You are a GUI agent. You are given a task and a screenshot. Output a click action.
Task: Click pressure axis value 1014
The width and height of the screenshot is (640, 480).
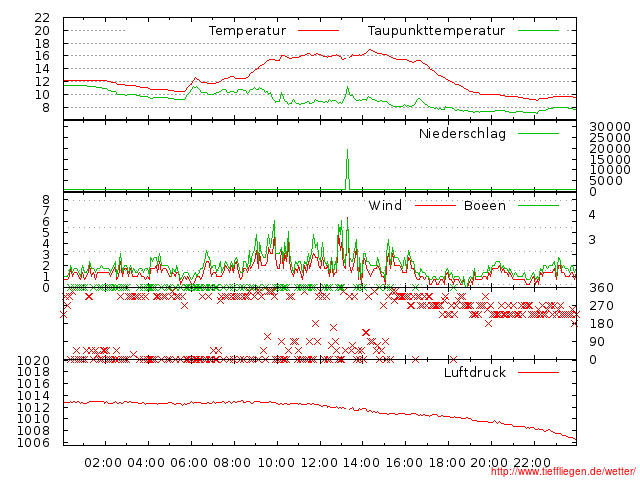pos(33,396)
